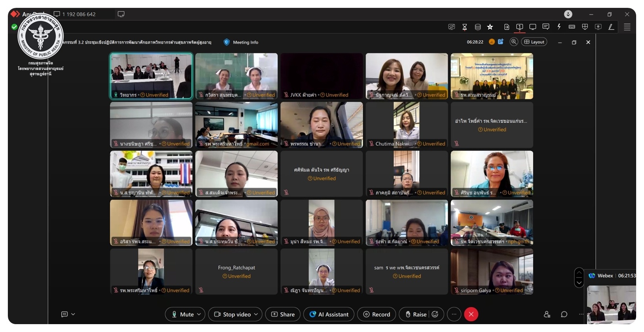644x332 pixels.
Task: Open AnyDesk chat from the toolbar
Action: pyautogui.click(x=546, y=27)
